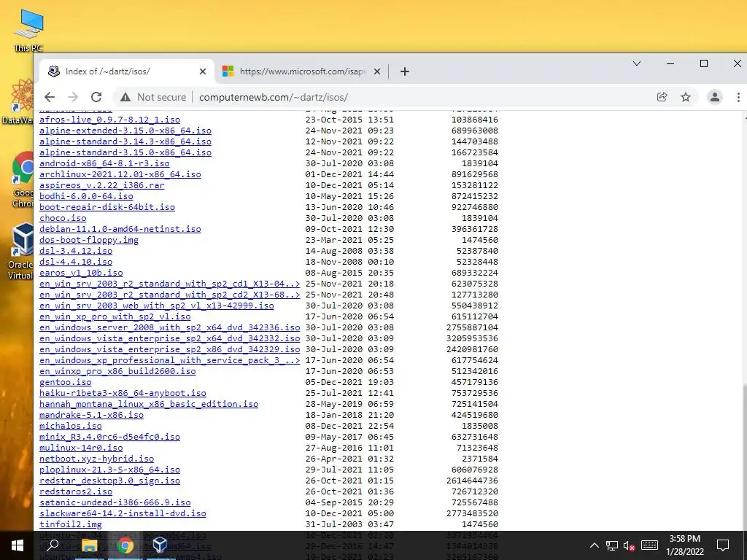Open This PC desktop icon

[x=28, y=31]
